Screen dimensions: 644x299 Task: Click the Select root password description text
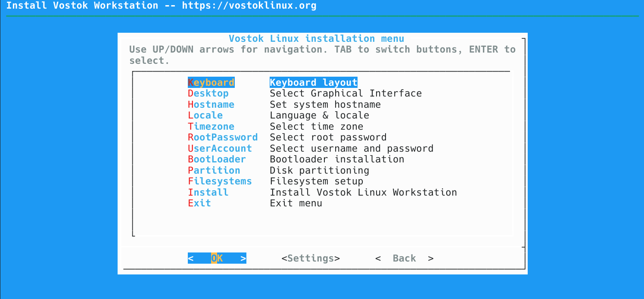click(328, 137)
